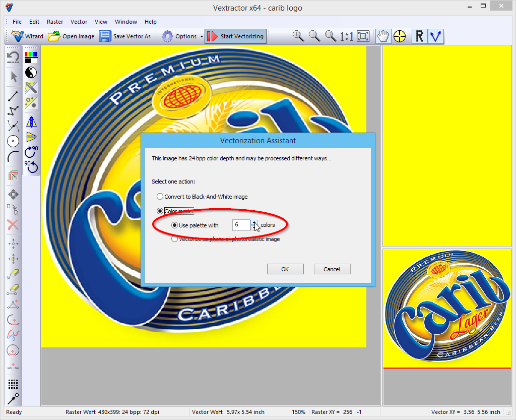Viewport: 516px width, 420px height.
Task: Select the Pan hand tool
Action: (x=383, y=36)
